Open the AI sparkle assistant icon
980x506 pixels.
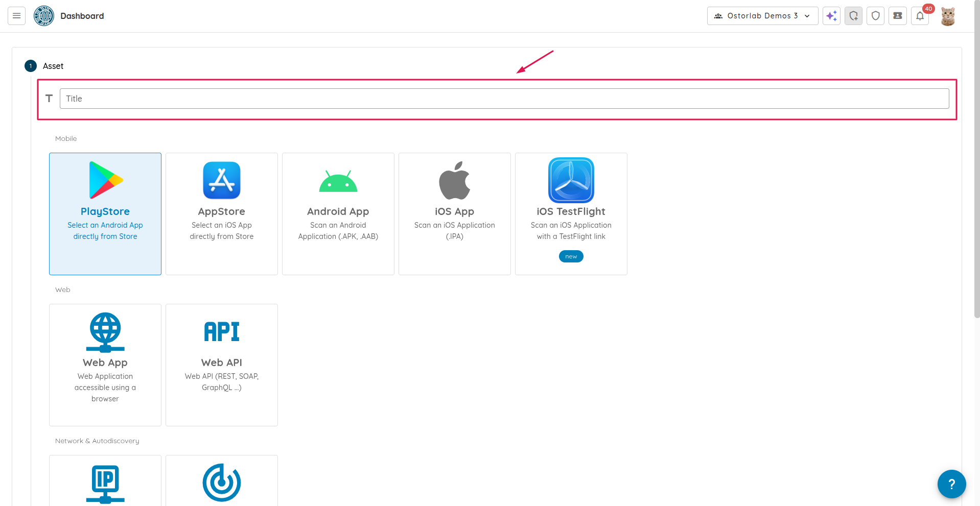point(831,16)
